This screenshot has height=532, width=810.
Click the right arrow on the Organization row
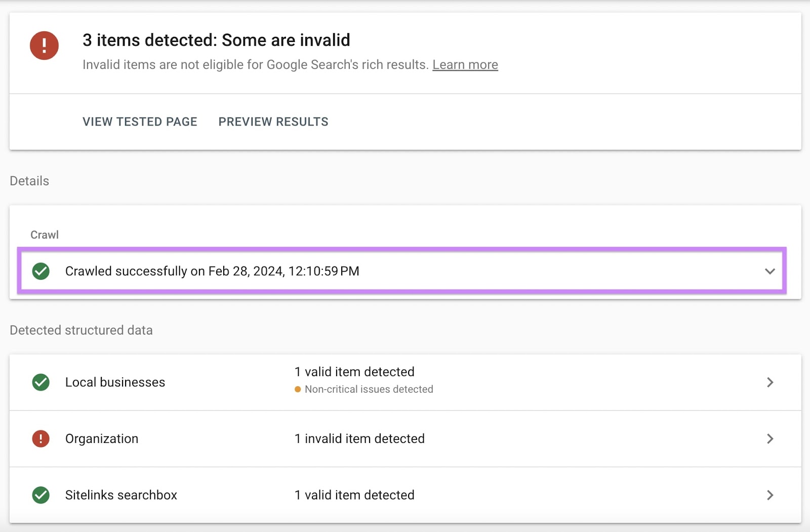771,439
